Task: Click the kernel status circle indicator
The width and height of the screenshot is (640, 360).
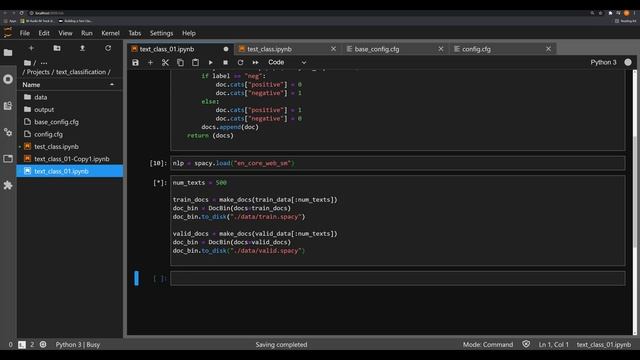Action: pos(628,62)
